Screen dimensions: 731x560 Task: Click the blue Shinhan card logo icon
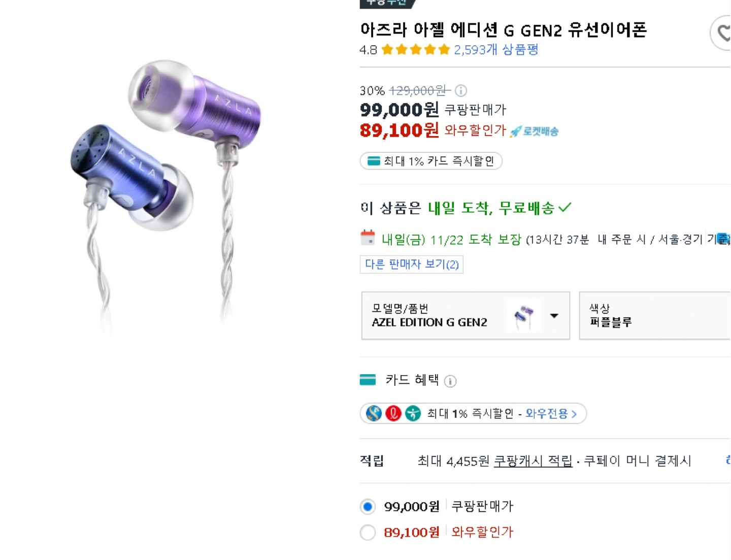[374, 414]
